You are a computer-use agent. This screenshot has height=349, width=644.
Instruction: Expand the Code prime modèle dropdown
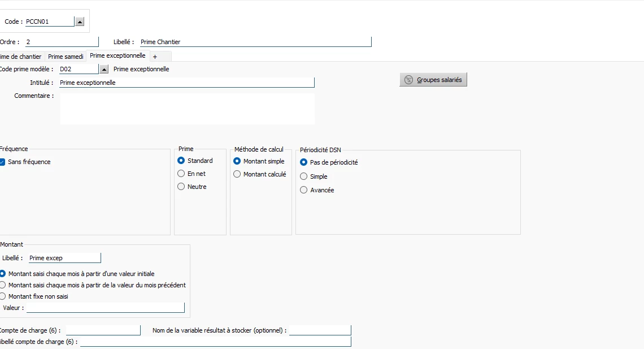point(104,69)
